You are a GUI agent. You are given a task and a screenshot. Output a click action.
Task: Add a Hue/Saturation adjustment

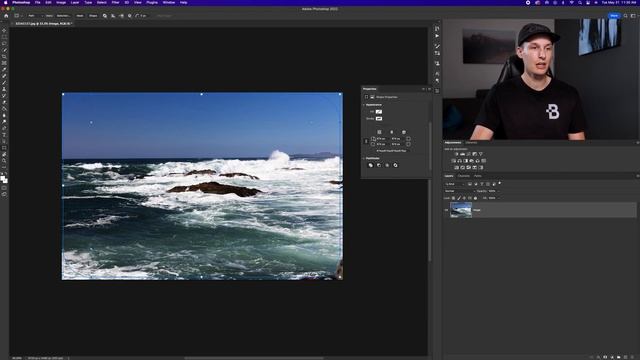coord(453,161)
